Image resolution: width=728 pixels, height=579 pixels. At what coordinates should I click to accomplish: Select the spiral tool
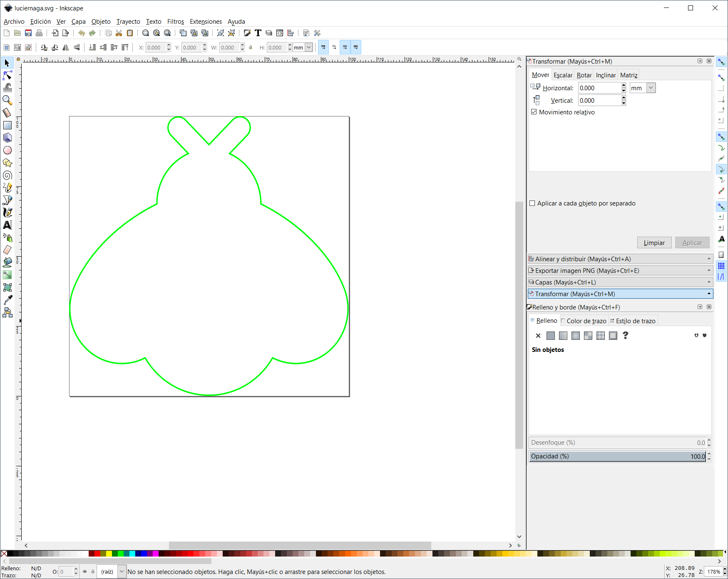click(7, 175)
